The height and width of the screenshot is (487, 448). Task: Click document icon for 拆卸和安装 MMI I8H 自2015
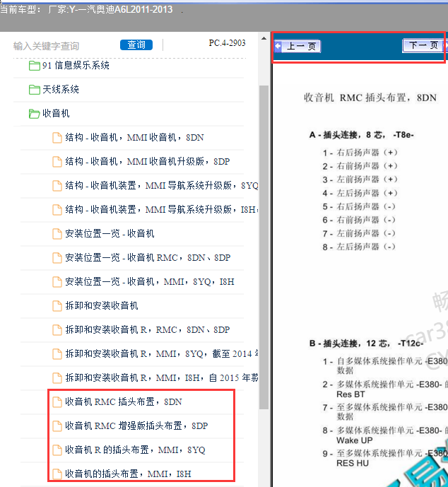pos(57,378)
